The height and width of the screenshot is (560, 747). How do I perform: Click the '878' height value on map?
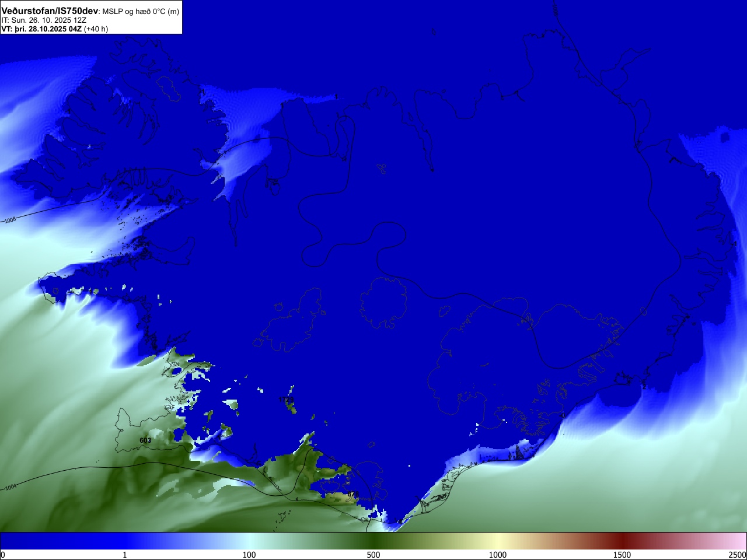click(x=353, y=494)
